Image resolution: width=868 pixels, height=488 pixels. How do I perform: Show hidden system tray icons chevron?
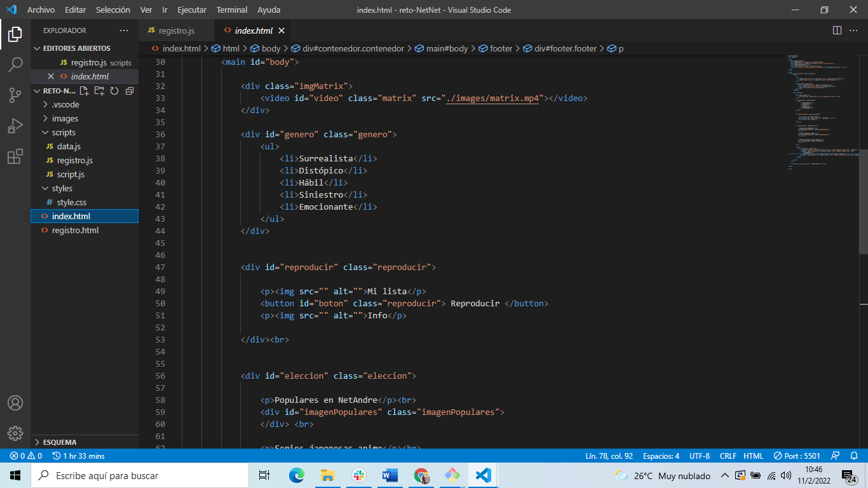point(724,475)
